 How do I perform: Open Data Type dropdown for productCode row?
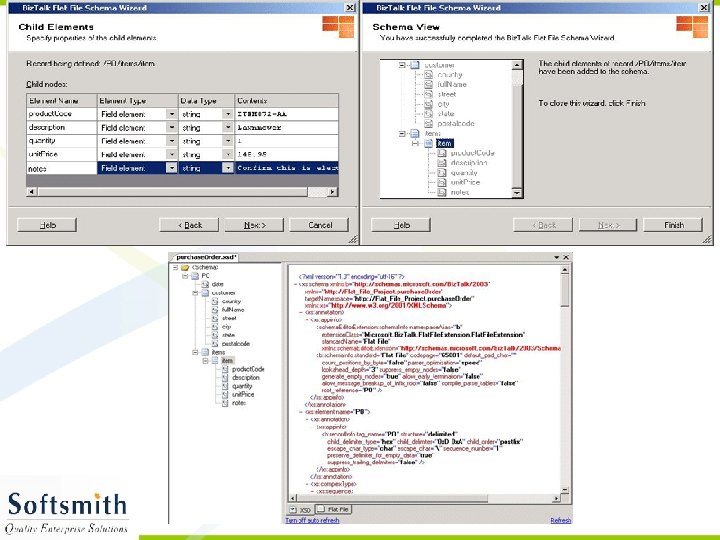pyautogui.click(x=228, y=114)
